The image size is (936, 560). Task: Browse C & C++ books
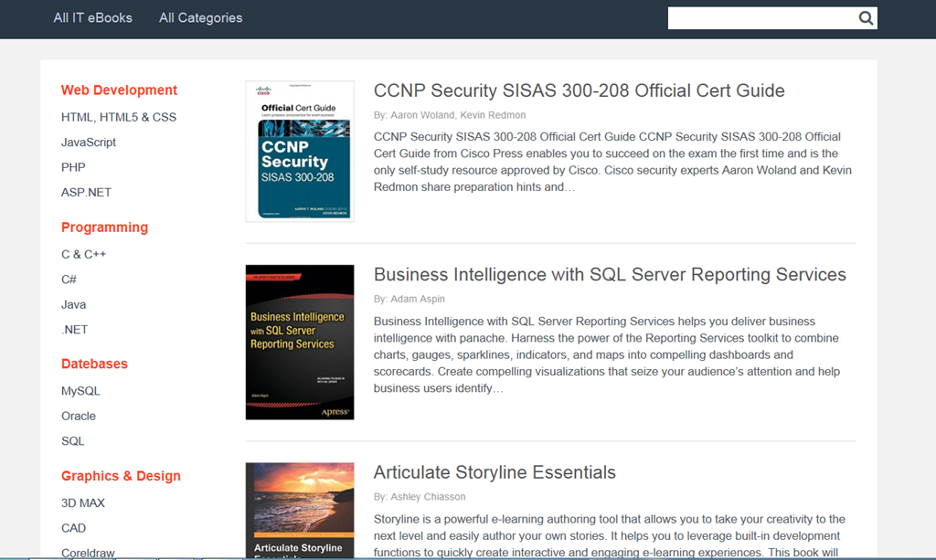(83, 255)
